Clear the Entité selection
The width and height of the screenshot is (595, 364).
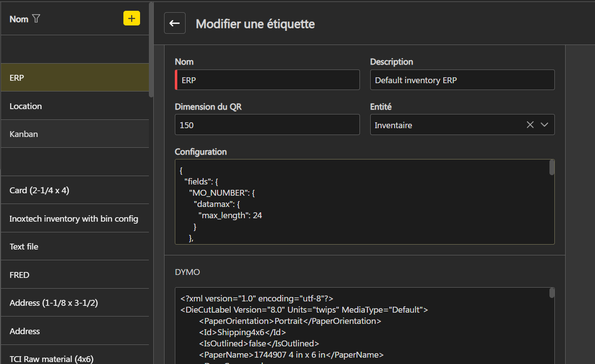coord(530,125)
